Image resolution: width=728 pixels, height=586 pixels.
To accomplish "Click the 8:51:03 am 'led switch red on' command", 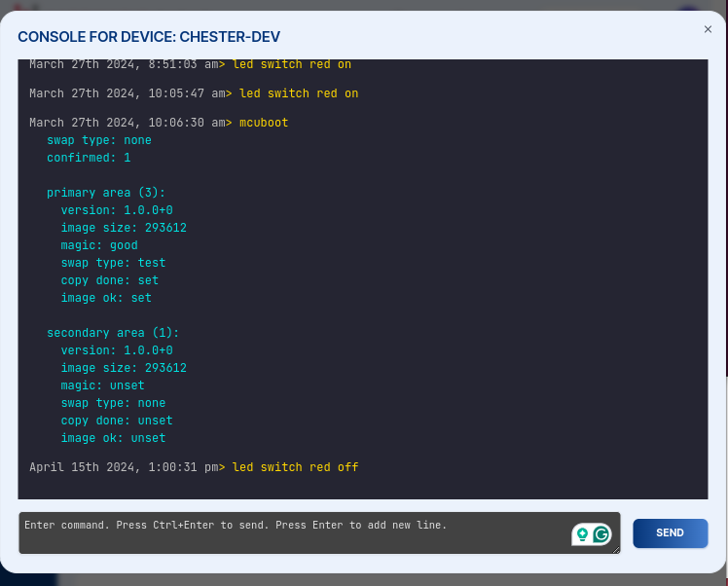I will 292,64.
